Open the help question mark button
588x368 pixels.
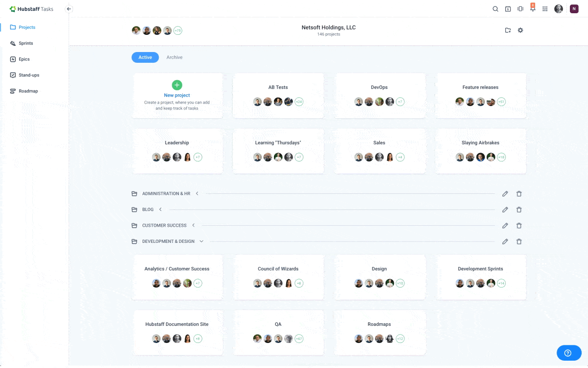tap(568, 353)
